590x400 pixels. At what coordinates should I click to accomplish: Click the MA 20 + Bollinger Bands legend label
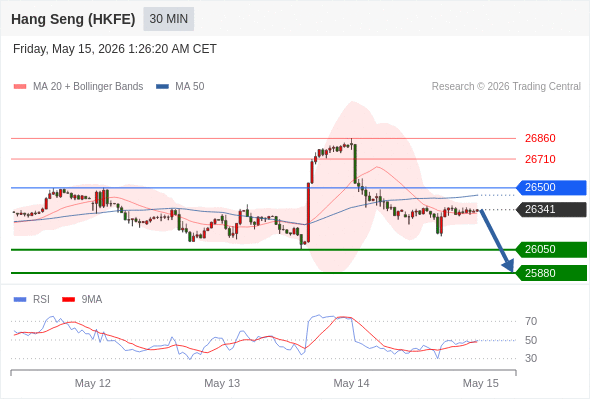pos(88,87)
